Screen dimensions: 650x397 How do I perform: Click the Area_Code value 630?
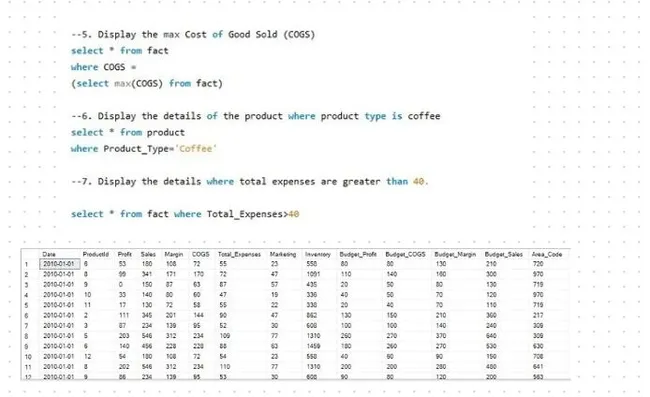pos(538,346)
